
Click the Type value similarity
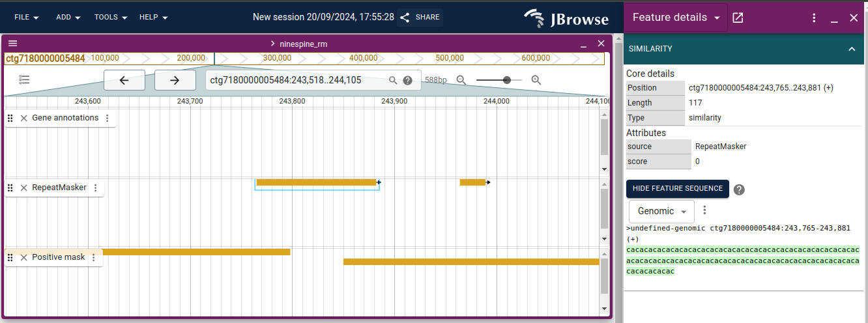coord(705,118)
